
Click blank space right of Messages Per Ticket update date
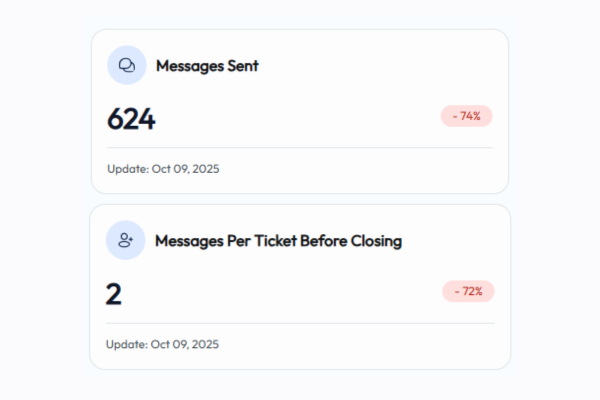coord(360,345)
